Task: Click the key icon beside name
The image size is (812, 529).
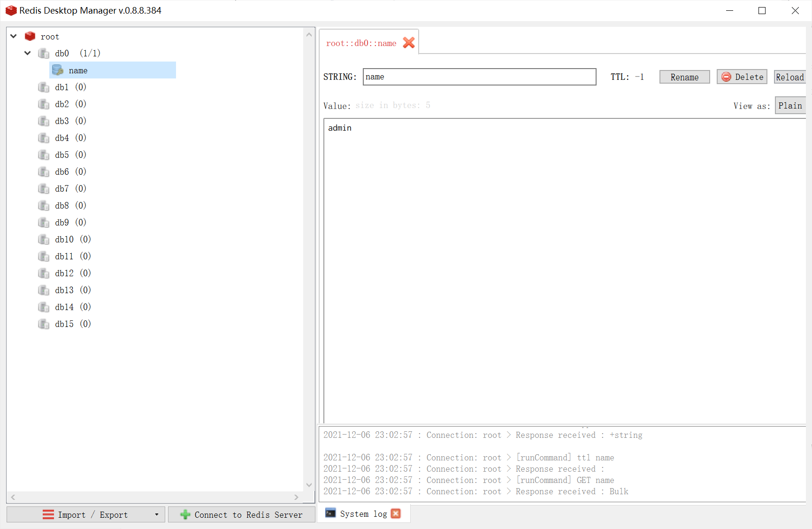Action: pos(58,70)
